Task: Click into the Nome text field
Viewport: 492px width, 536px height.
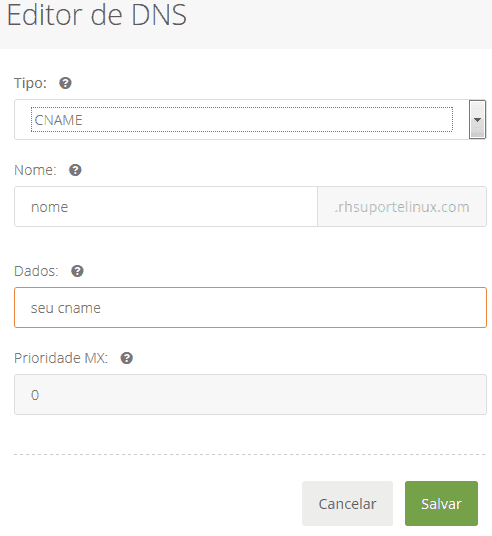Action: pos(166,206)
